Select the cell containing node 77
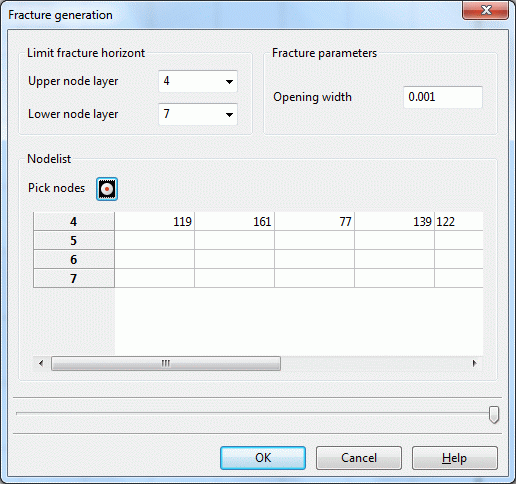 (x=315, y=221)
